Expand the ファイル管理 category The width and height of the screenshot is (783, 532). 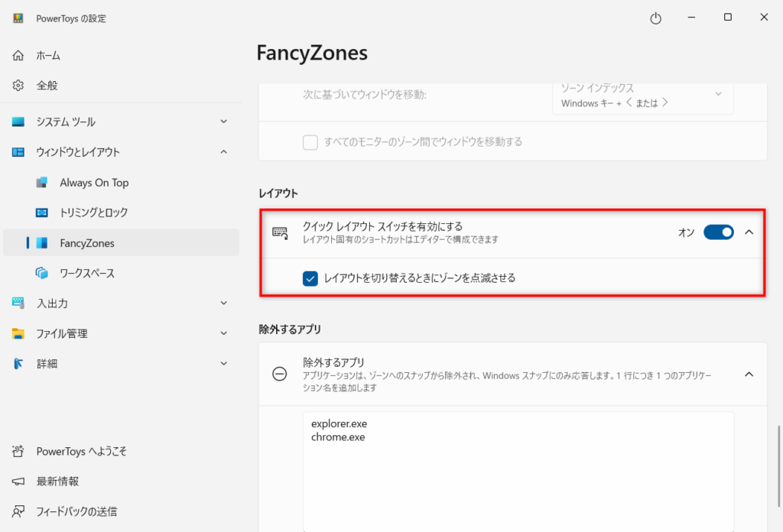click(x=223, y=333)
